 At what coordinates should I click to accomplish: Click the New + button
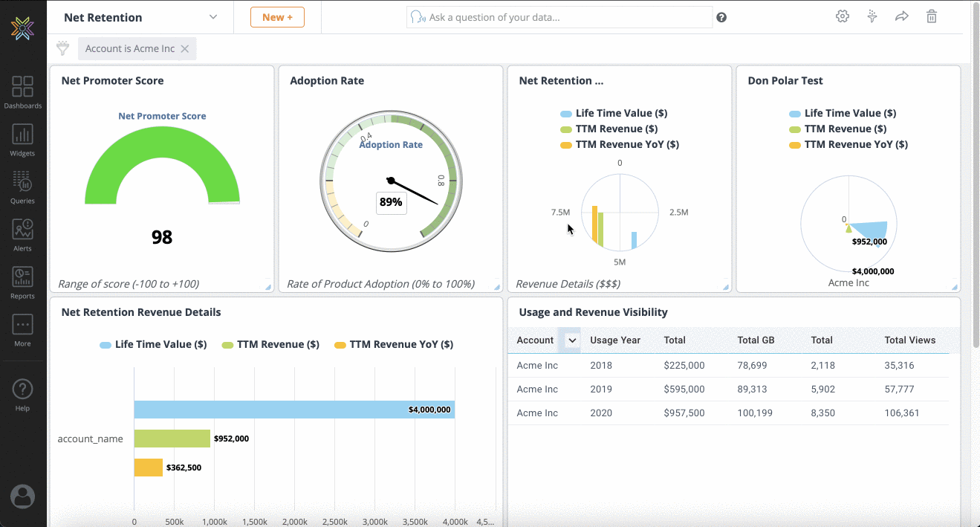[277, 16]
